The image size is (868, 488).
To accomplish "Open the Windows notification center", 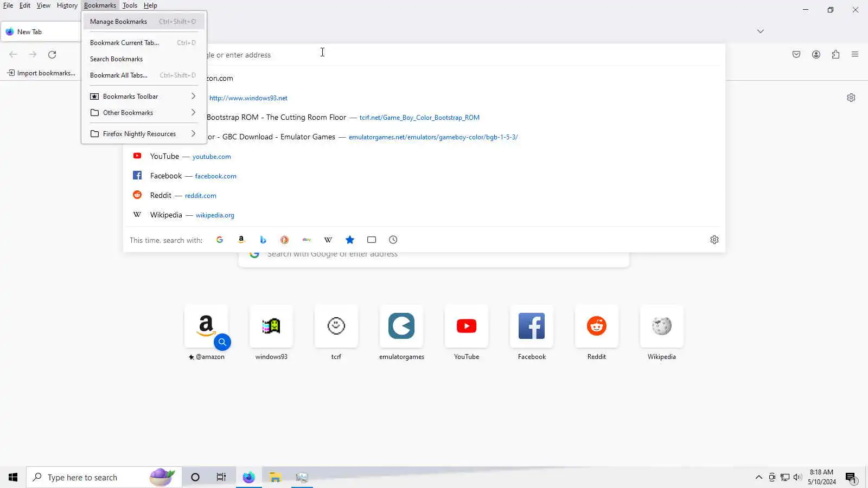I will pos(851,478).
